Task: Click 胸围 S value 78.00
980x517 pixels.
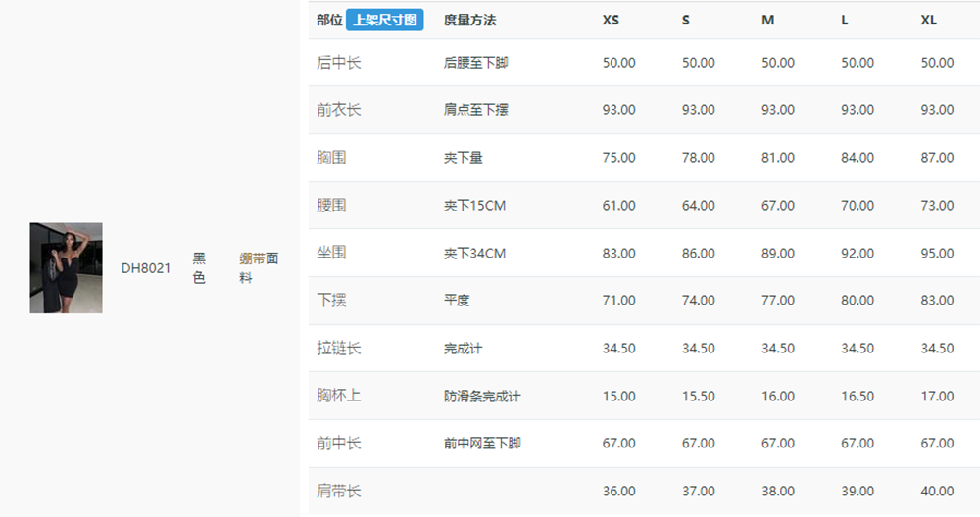Action: tap(698, 158)
